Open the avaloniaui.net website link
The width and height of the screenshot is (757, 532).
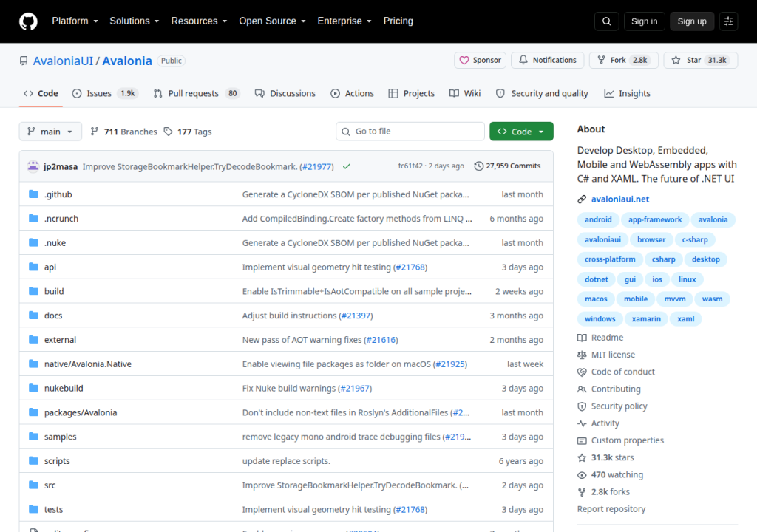[x=620, y=199]
